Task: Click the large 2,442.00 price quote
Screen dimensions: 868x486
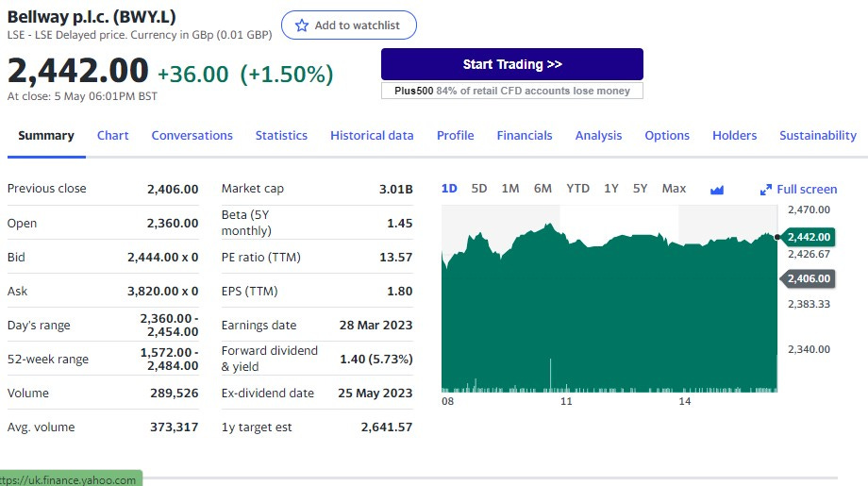Action: [78, 71]
